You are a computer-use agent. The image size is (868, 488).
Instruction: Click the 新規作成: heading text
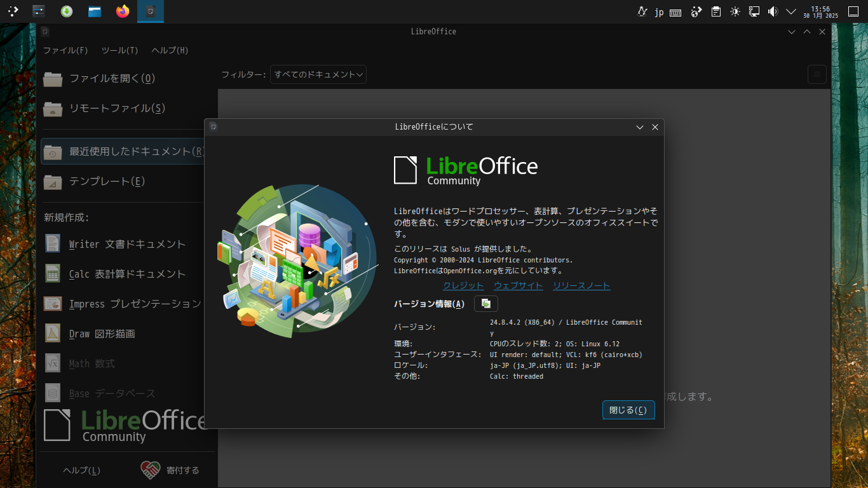(x=67, y=217)
